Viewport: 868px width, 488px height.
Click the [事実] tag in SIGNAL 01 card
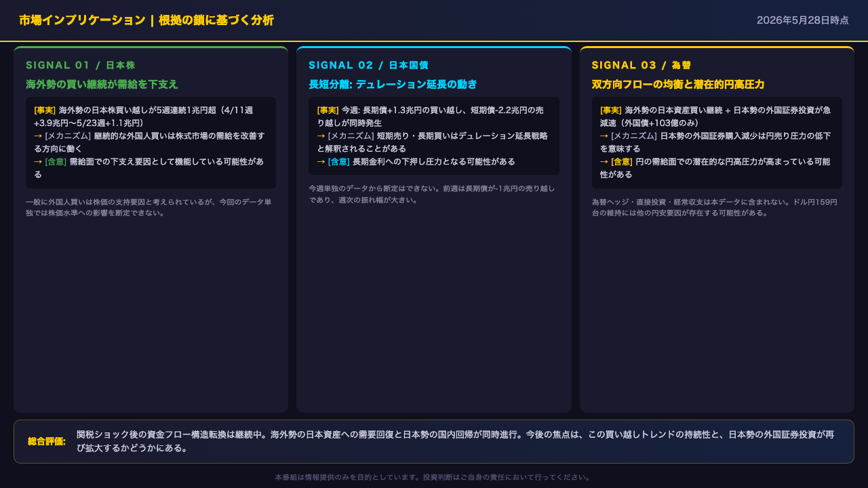(45, 110)
